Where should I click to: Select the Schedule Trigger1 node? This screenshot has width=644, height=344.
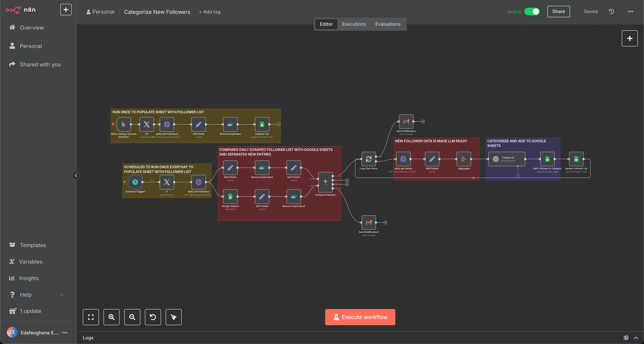pyautogui.click(x=135, y=182)
